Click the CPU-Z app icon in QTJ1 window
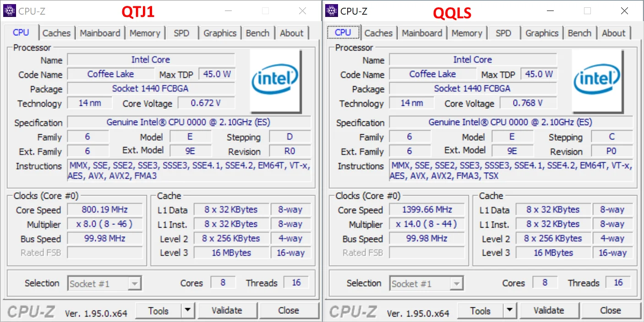Screen dimensions: 644x322 pos(10,11)
